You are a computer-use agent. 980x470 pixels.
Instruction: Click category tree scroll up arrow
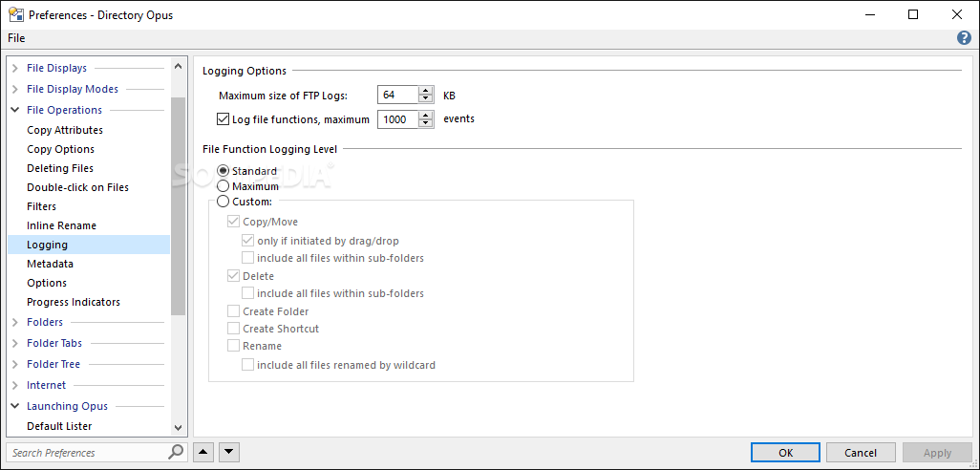click(178, 66)
